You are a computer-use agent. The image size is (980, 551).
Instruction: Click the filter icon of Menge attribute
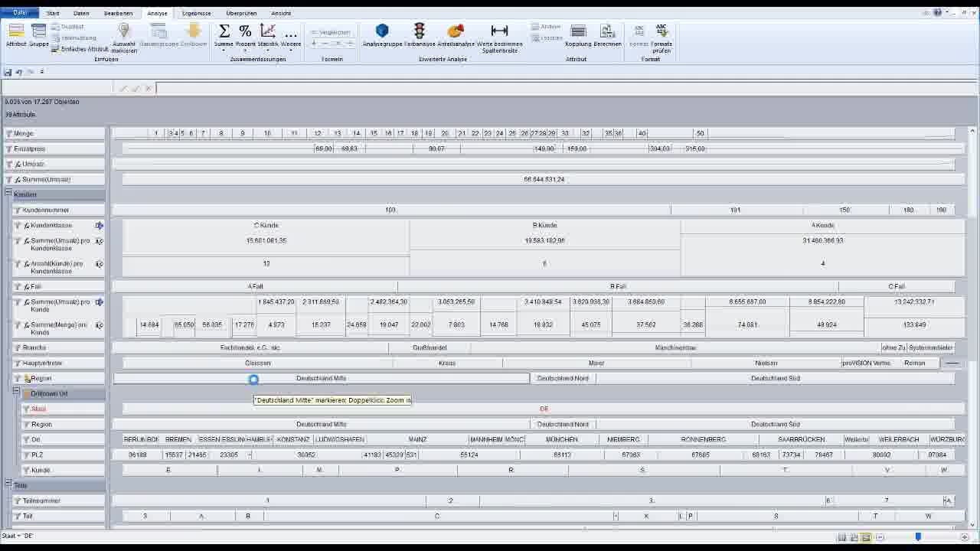click(x=9, y=134)
